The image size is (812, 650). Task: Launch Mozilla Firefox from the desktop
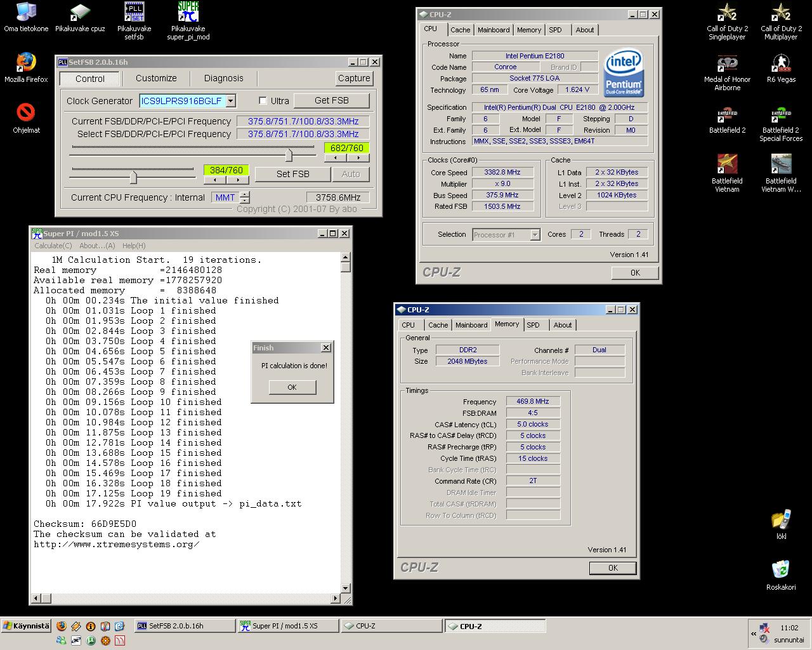pyautogui.click(x=25, y=68)
